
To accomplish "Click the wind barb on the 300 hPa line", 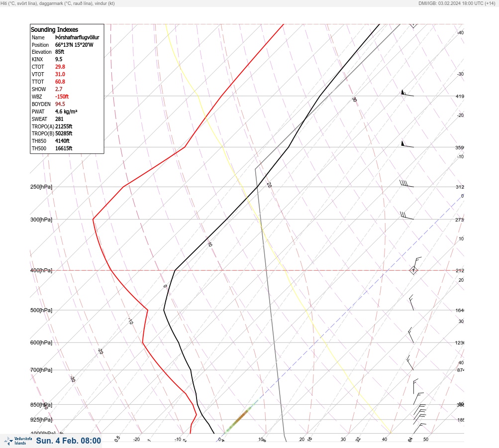I will [x=406, y=216].
